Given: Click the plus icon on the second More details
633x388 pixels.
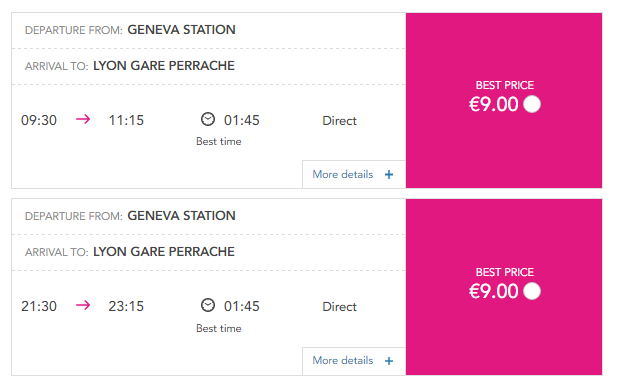Looking at the screenshot, I should click(x=389, y=361).
